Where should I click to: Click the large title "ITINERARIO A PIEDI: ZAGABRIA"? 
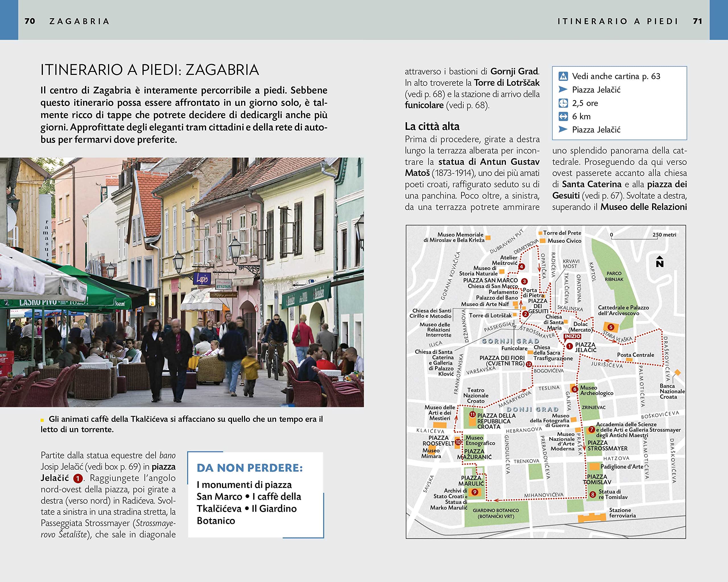(x=150, y=70)
